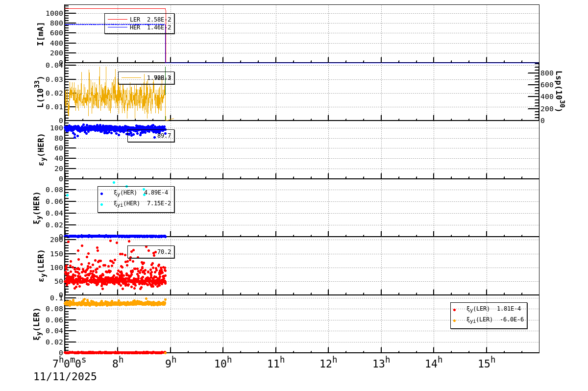Viewport: 588px width, 391px height.
Task: Click the orange ξyi(LER) legend marker
Action: (454, 320)
